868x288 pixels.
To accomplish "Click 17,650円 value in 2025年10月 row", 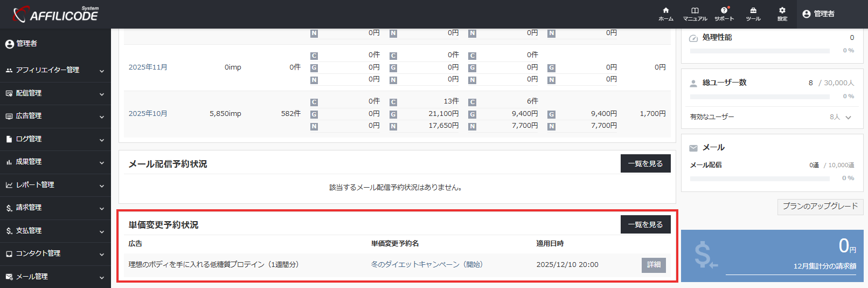I will [443, 126].
